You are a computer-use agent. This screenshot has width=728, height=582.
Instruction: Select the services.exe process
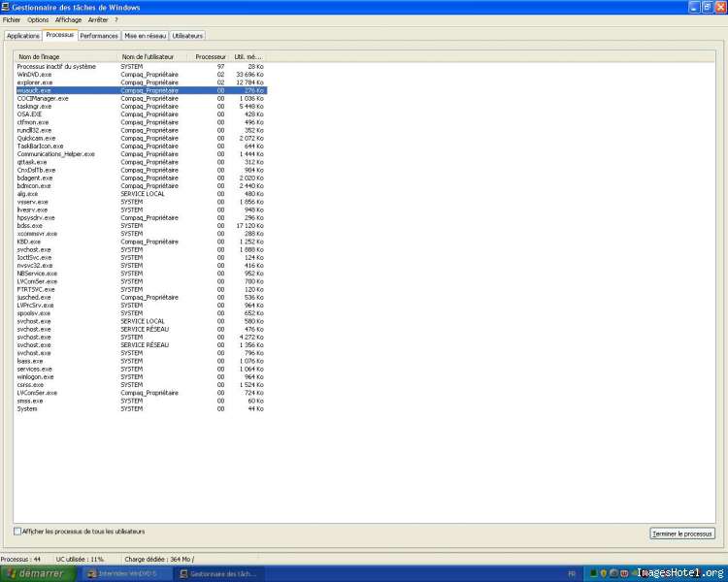click(141, 369)
